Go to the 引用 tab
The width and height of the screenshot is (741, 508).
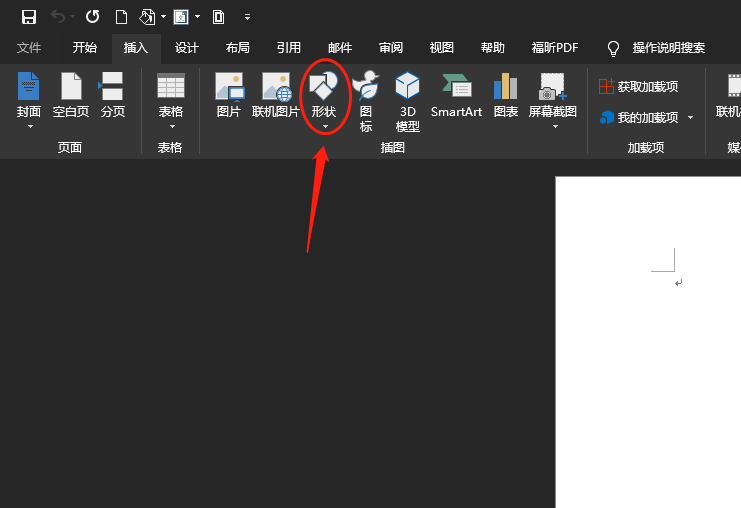[x=288, y=48]
